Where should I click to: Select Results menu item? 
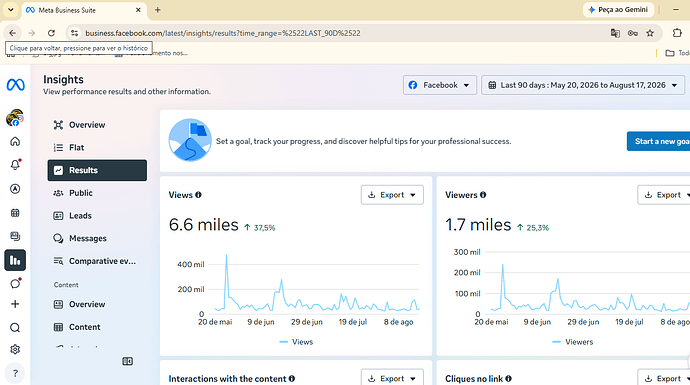(x=97, y=170)
